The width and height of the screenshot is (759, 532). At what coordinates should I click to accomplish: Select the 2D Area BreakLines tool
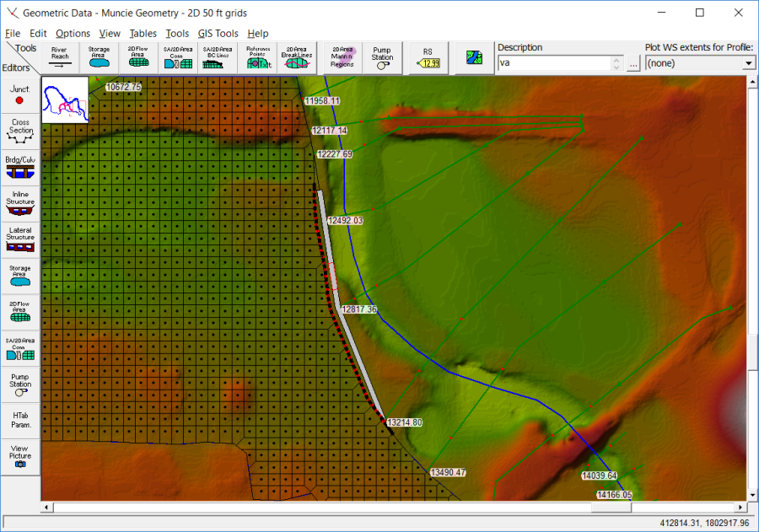point(297,55)
